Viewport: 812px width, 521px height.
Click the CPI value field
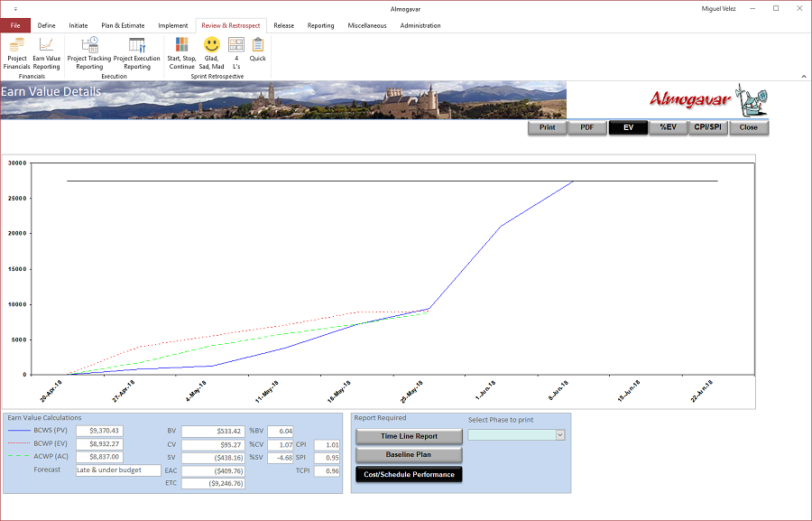point(327,445)
